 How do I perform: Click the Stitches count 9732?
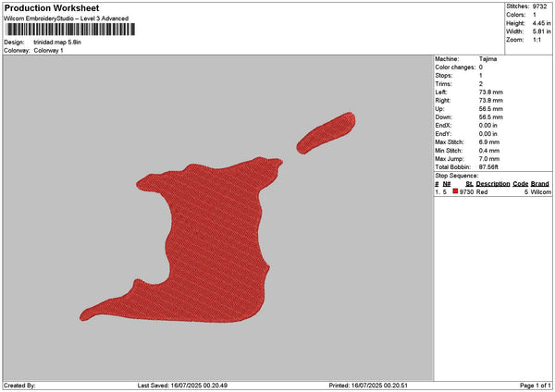click(540, 6)
